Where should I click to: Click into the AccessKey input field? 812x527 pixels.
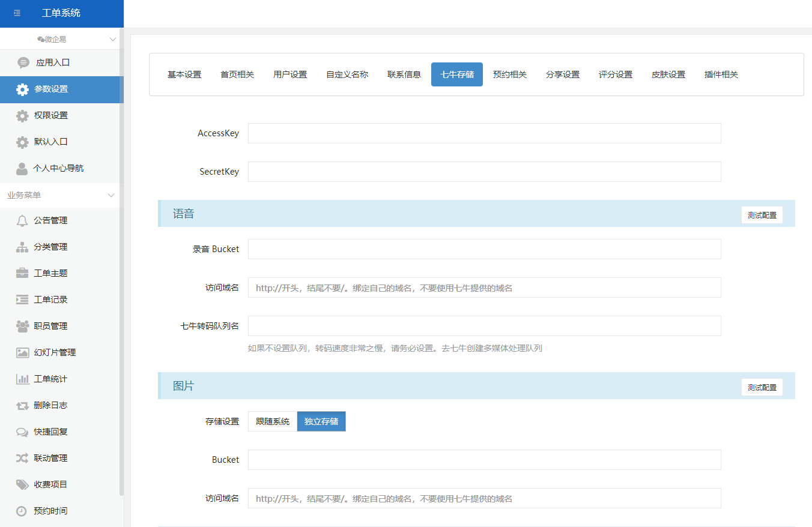click(484, 133)
